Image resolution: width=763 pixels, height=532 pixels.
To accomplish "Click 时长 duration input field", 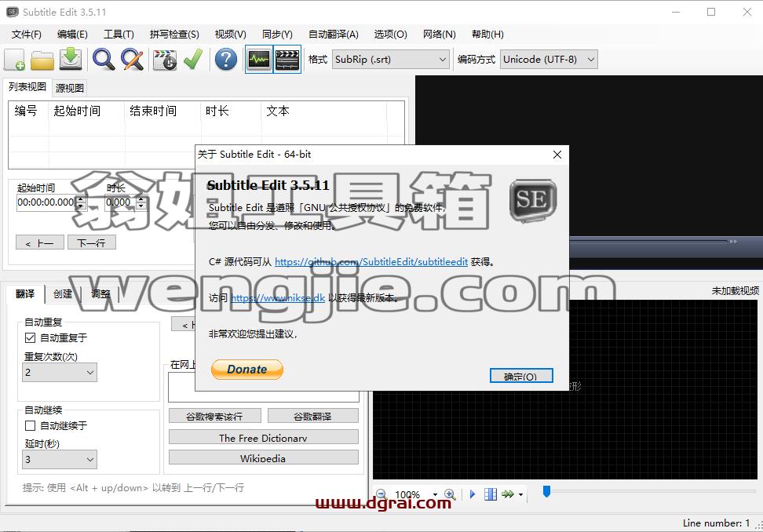I will point(121,202).
